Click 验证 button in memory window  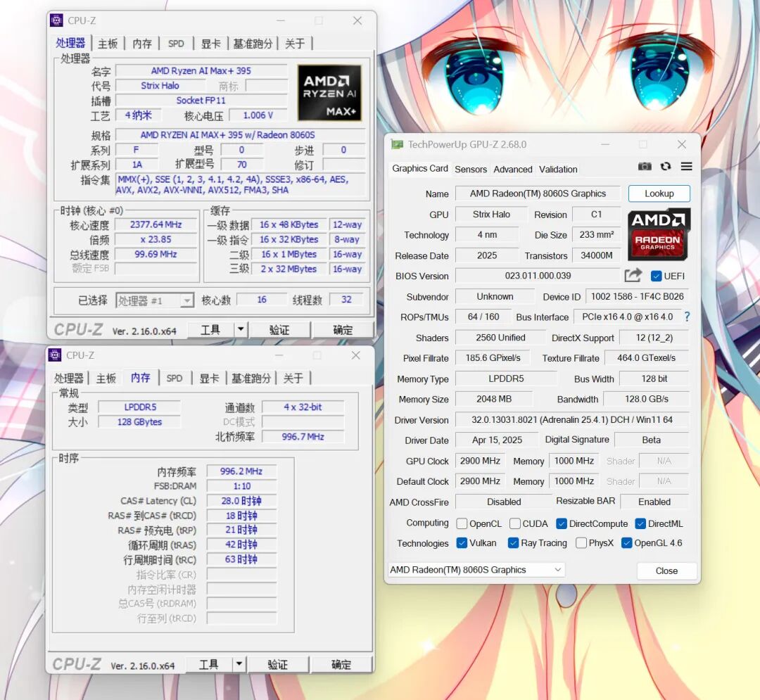[x=278, y=664]
